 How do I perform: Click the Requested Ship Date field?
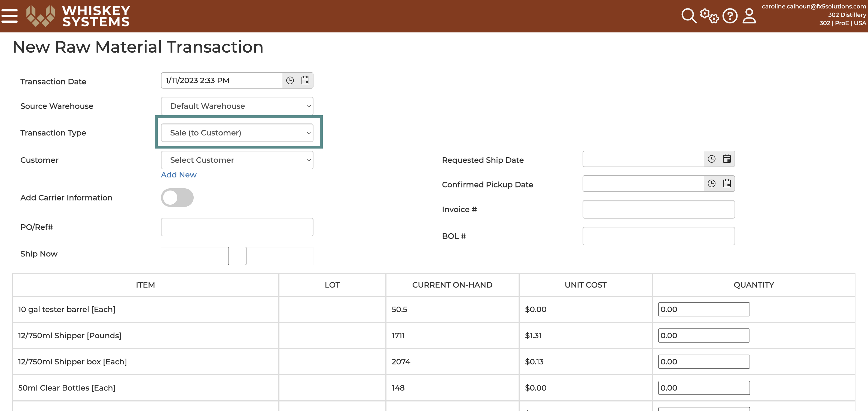click(643, 159)
